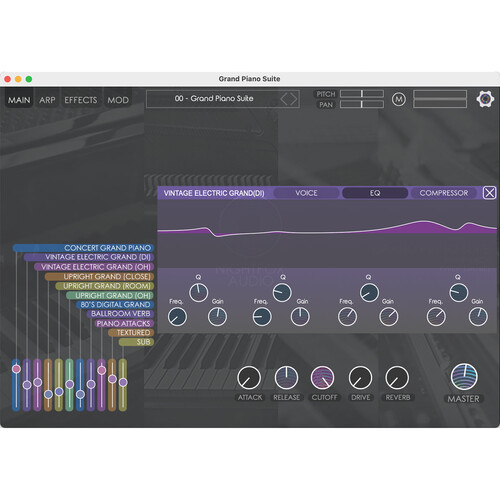Screen dimensions: 500x500
Task: Open the MOD tab
Action: (x=118, y=100)
